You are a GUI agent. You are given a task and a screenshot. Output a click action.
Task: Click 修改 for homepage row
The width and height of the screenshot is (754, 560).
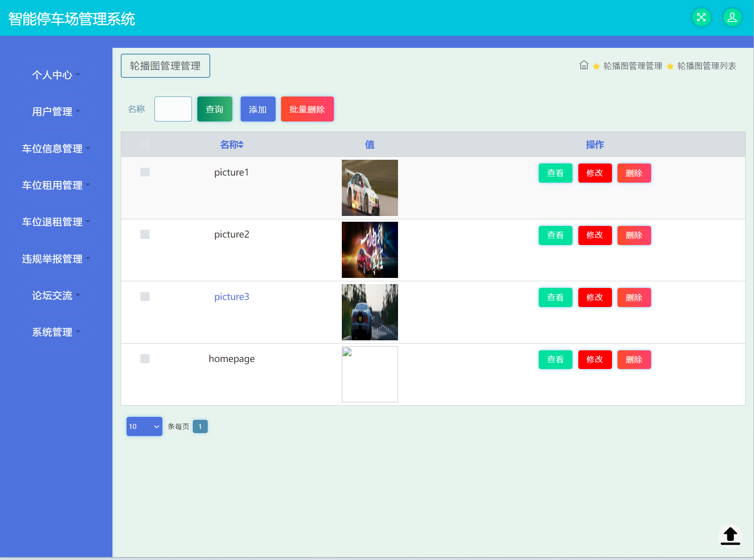point(595,359)
